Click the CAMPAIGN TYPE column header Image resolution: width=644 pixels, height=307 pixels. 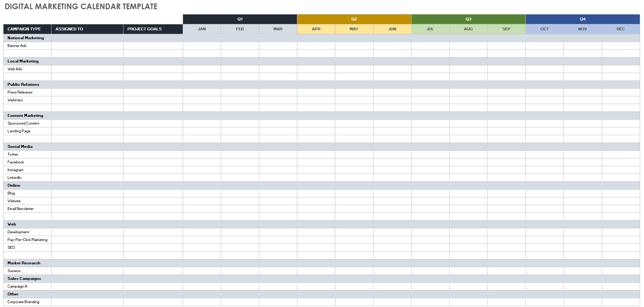tap(27, 29)
